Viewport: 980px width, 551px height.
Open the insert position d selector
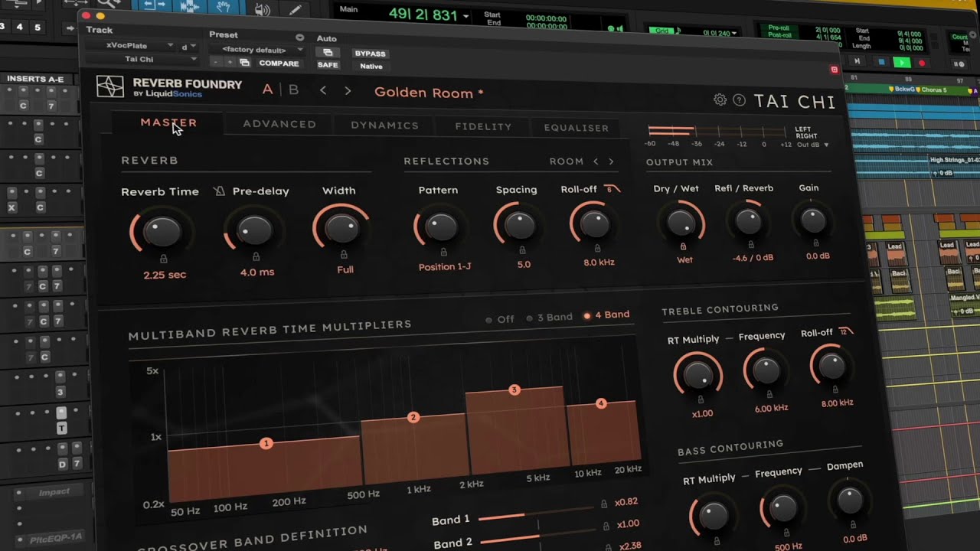[188, 47]
